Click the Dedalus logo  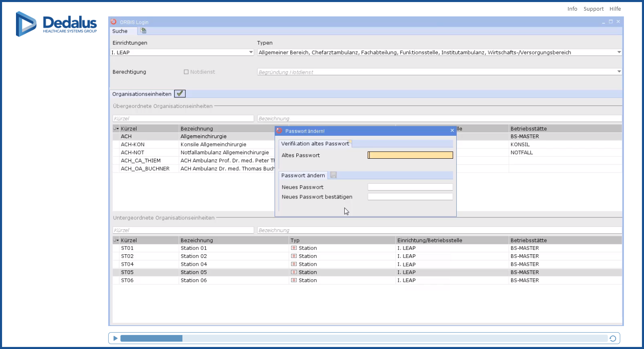(57, 24)
